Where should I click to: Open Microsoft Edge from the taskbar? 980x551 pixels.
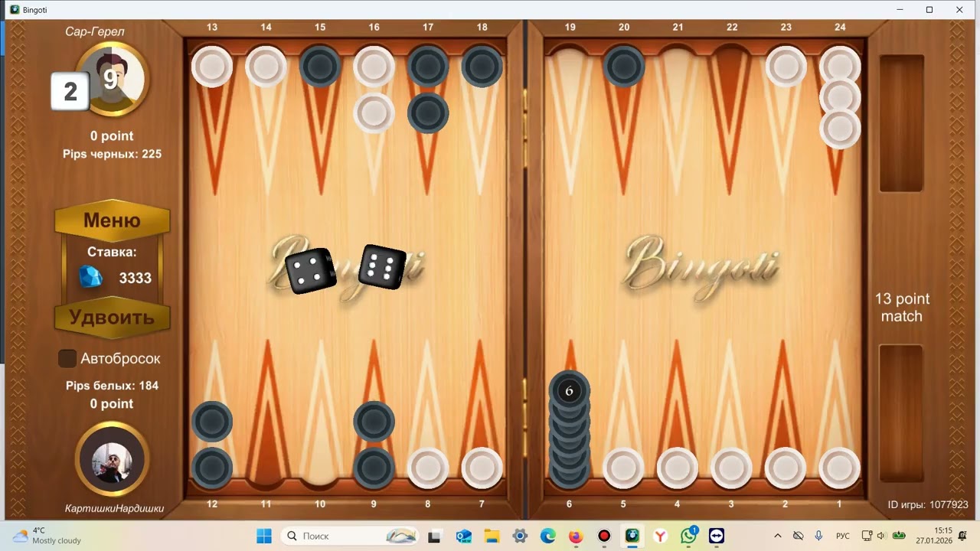(547, 536)
